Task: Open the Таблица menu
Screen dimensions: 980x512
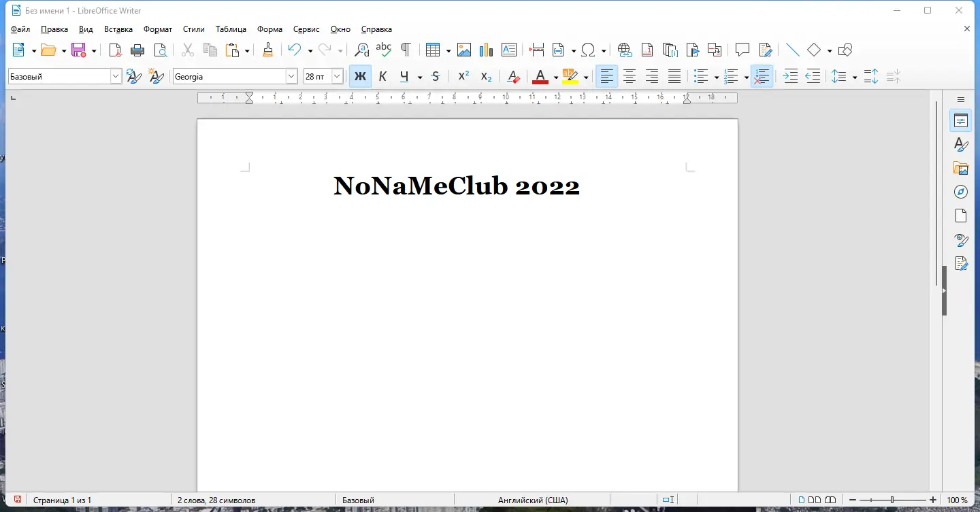Action: 231,29
